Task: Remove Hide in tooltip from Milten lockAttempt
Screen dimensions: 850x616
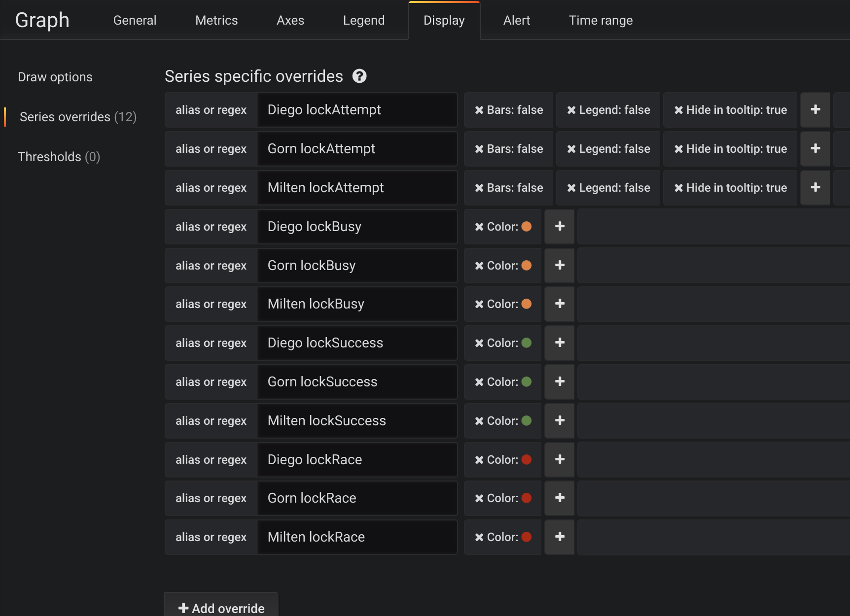Action: tap(679, 188)
